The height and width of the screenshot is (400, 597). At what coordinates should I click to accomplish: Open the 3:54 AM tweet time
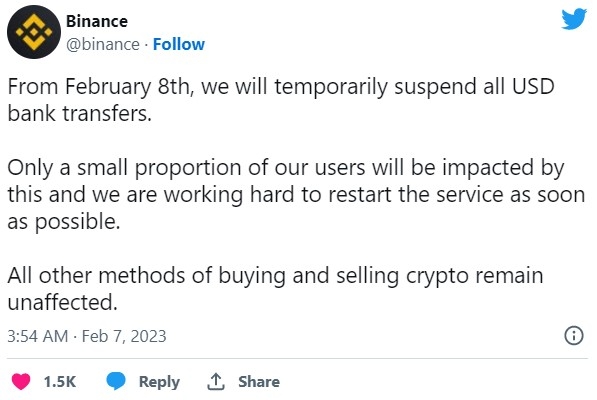tap(38, 336)
